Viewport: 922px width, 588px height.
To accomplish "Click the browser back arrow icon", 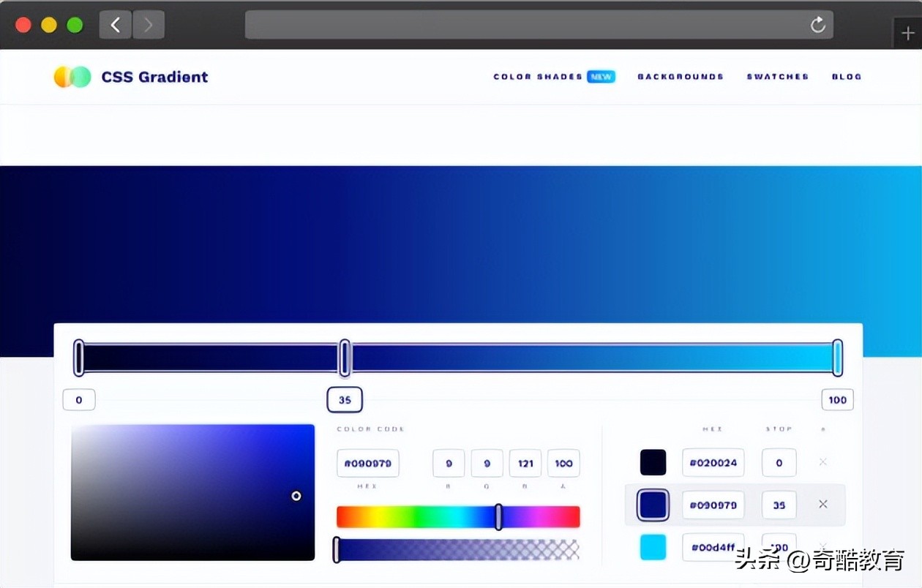I will tap(114, 23).
